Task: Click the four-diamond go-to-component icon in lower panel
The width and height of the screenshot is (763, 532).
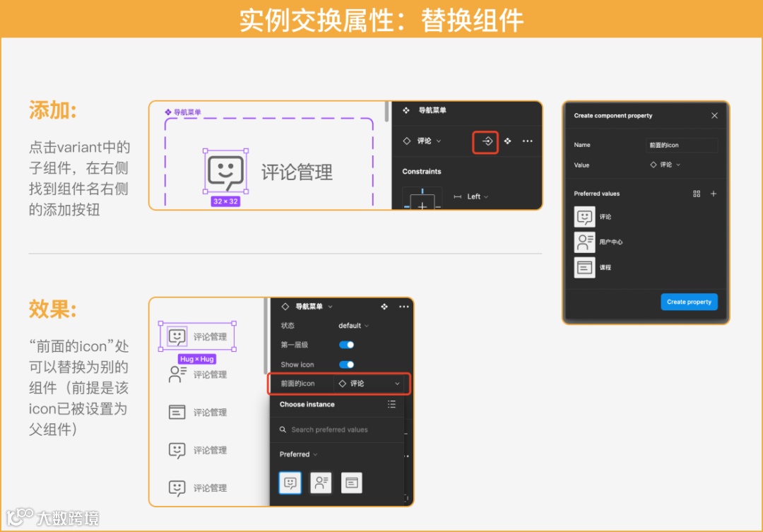Action: coord(384,307)
